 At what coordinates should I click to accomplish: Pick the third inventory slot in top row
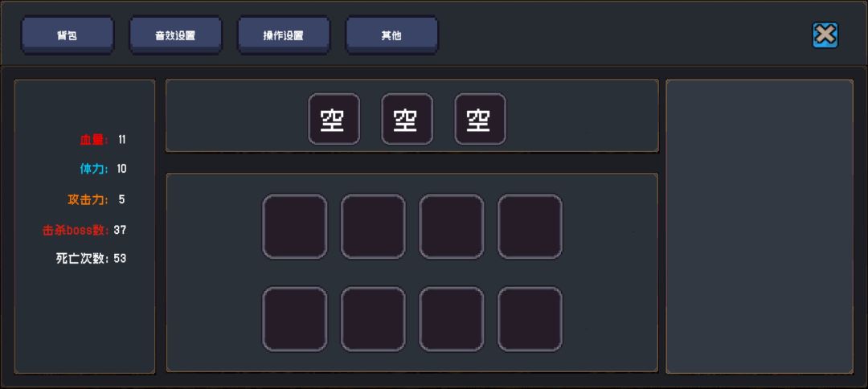(x=452, y=227)
